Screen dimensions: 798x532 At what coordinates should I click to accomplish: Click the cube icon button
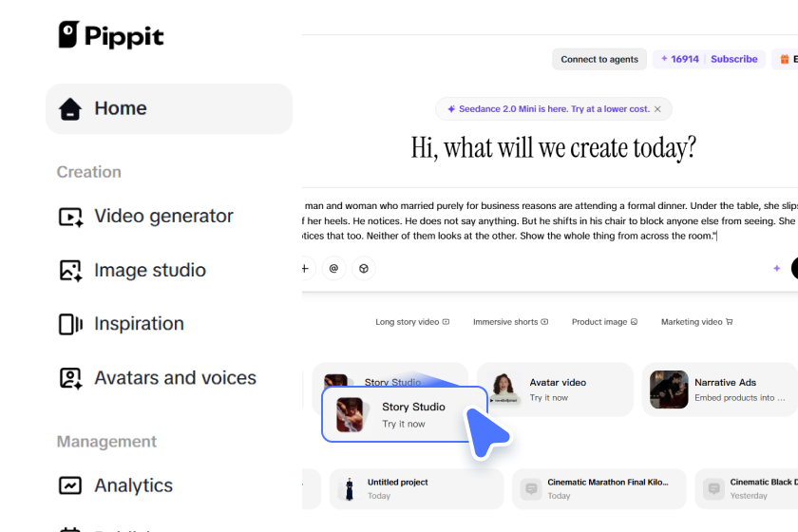point(364,268)
